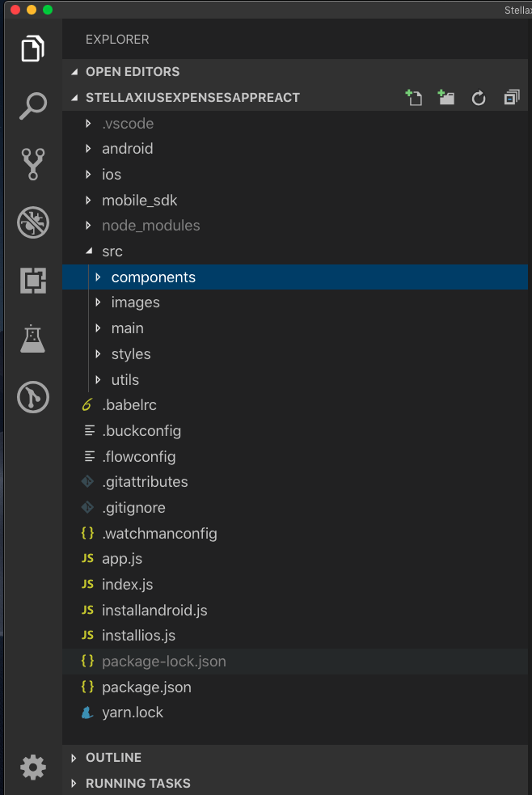Open the Test beaker view

33,339
